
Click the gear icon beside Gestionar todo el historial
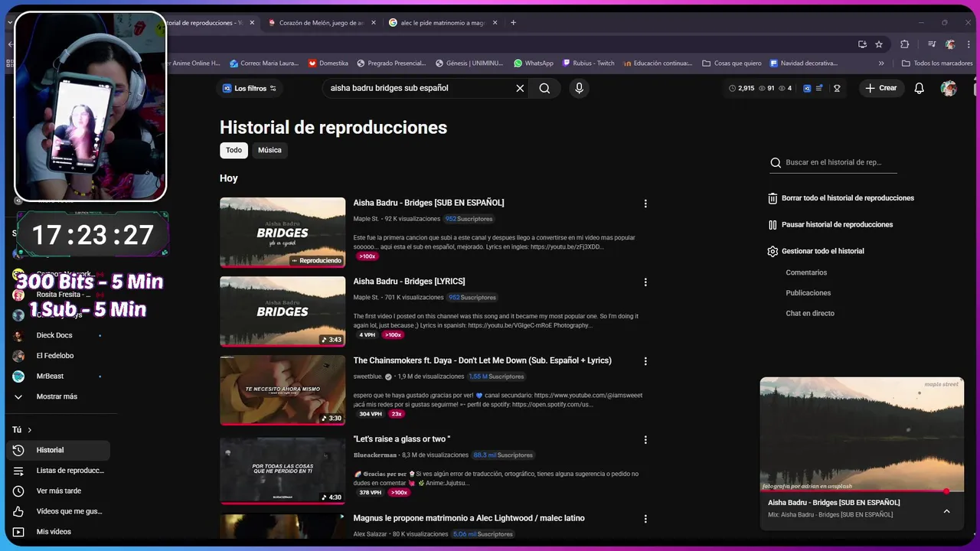pyautogui.click(x=773, y=251)
